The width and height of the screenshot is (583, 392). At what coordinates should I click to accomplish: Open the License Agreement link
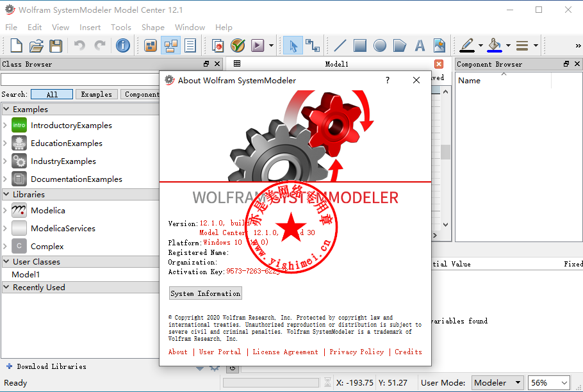pos(285,352)
